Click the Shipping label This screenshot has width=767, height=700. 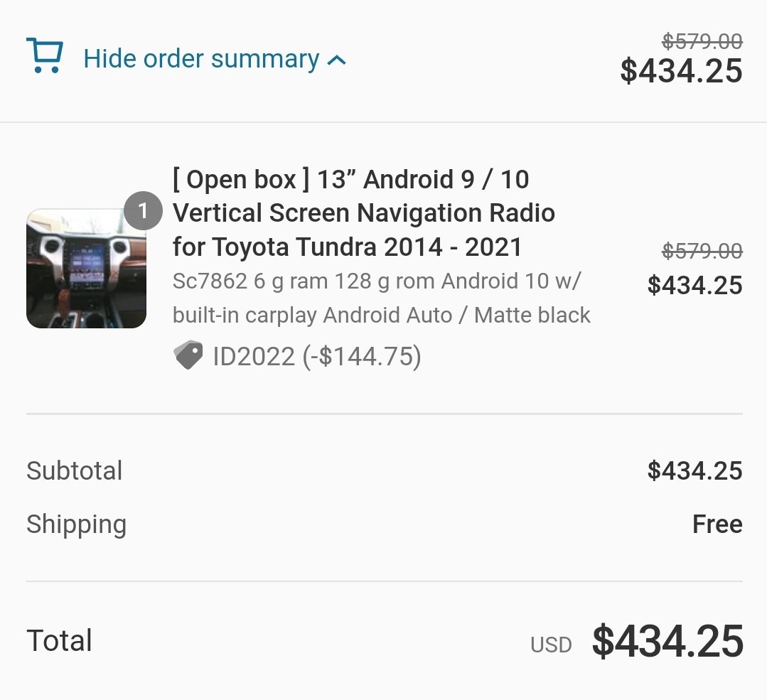click(77, 525)
